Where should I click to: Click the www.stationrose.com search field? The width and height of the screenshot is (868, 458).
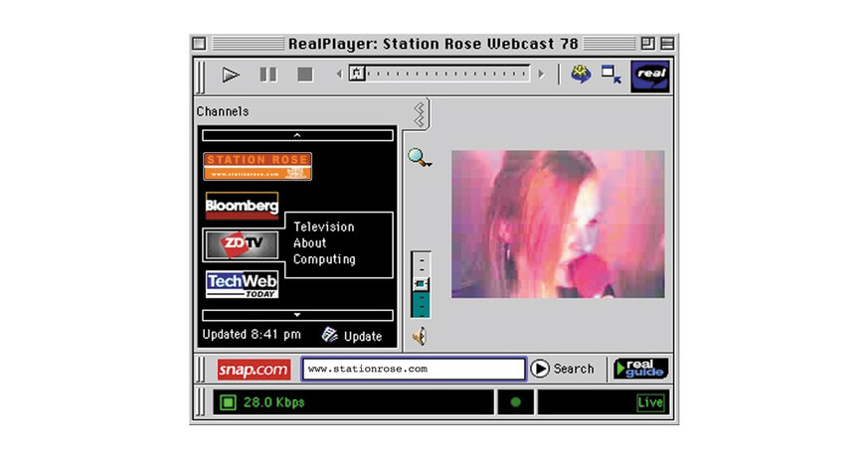[414, 369]
